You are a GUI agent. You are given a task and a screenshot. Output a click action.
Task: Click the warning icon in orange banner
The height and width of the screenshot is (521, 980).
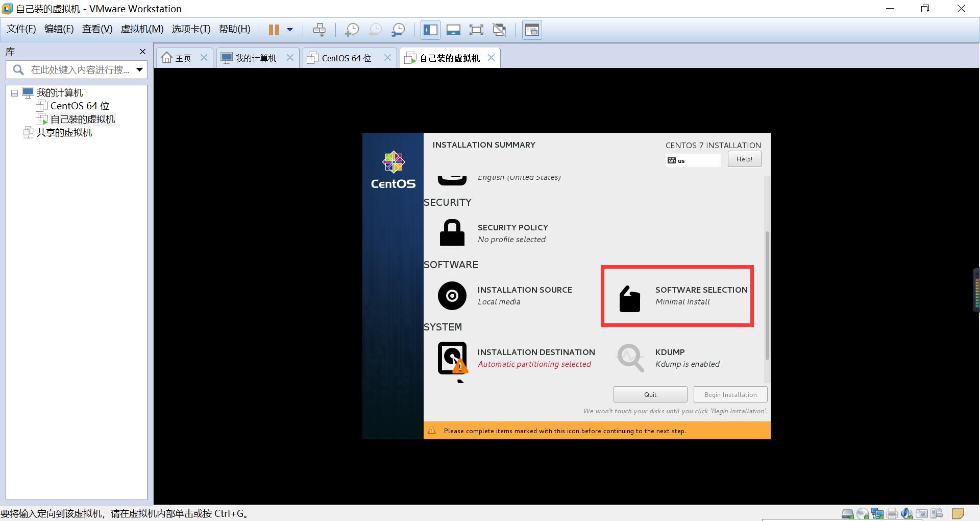click(432, 431)
